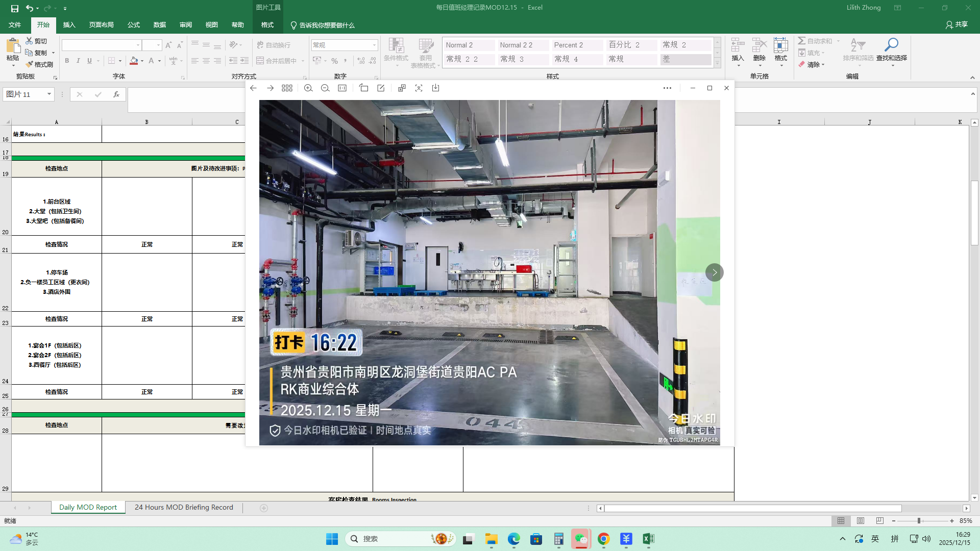Open the 插入 ribbon tab
Screen dimensions: 980x551
pos(69,24)
